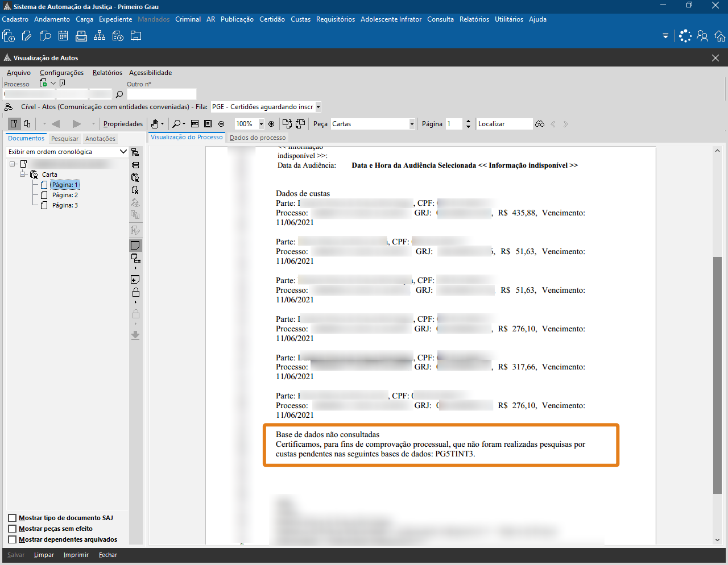Click the calendar icon in the main toolbar
Image resolution: width=728 pixels, height=565 pixels.
(x=63, y=36)
